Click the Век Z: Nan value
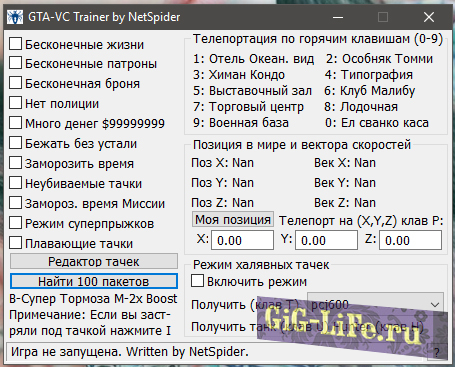Image resolution: width=455 pixels, height=367 pixels. click(x=345, y=203)
